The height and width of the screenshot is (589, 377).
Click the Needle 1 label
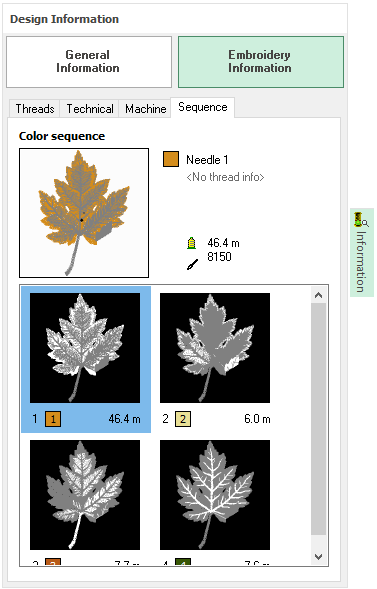click(207, 160)
